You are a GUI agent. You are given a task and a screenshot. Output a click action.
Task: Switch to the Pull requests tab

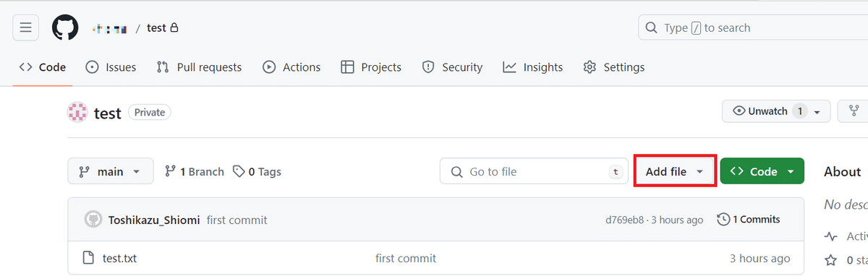tap(199, 67)
